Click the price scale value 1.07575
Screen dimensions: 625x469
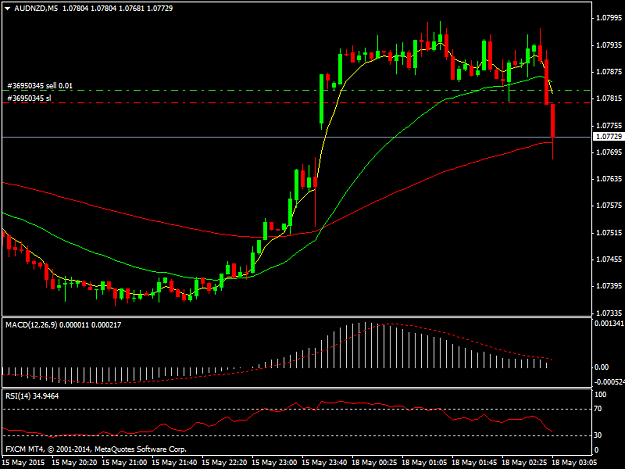coord(609,206)
